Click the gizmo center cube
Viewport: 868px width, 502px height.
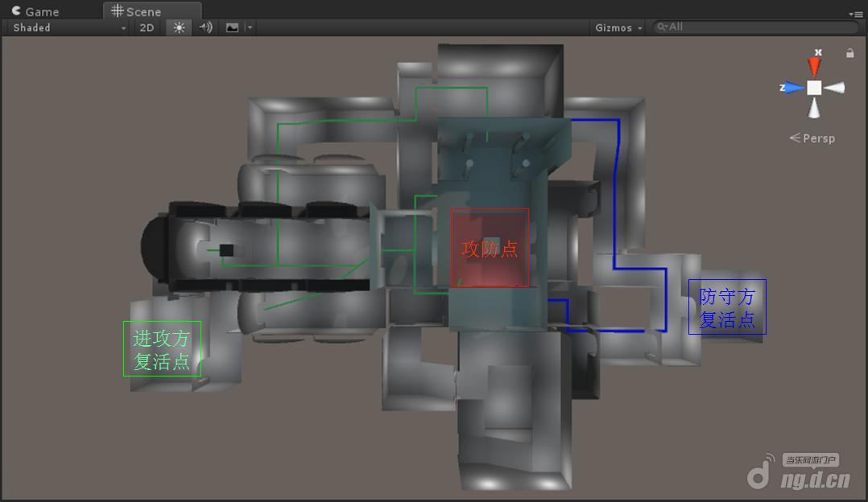(815, 88)
